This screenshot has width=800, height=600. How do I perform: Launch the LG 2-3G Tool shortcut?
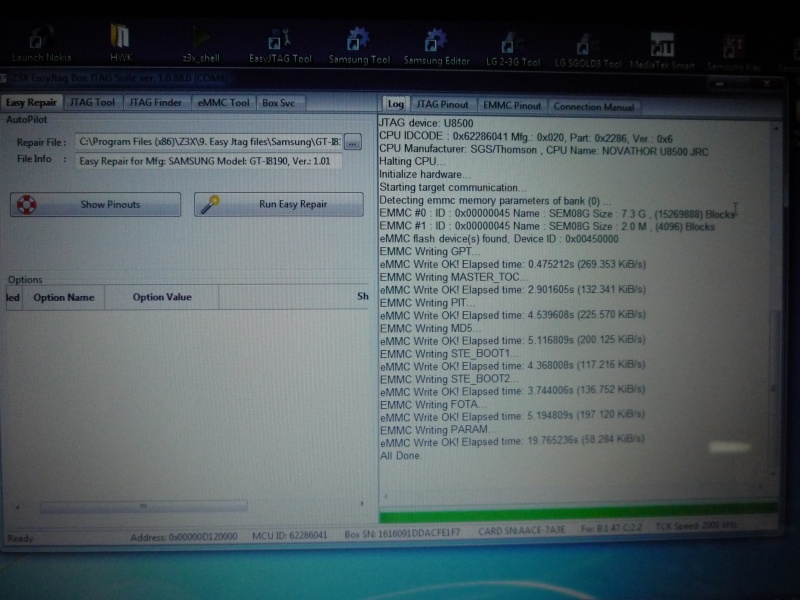click(513, 48)
